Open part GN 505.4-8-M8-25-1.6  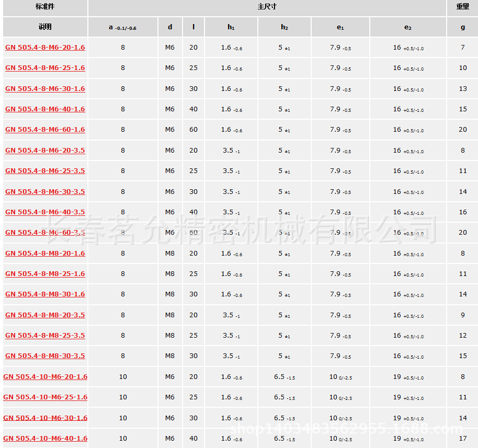(45, 274)
